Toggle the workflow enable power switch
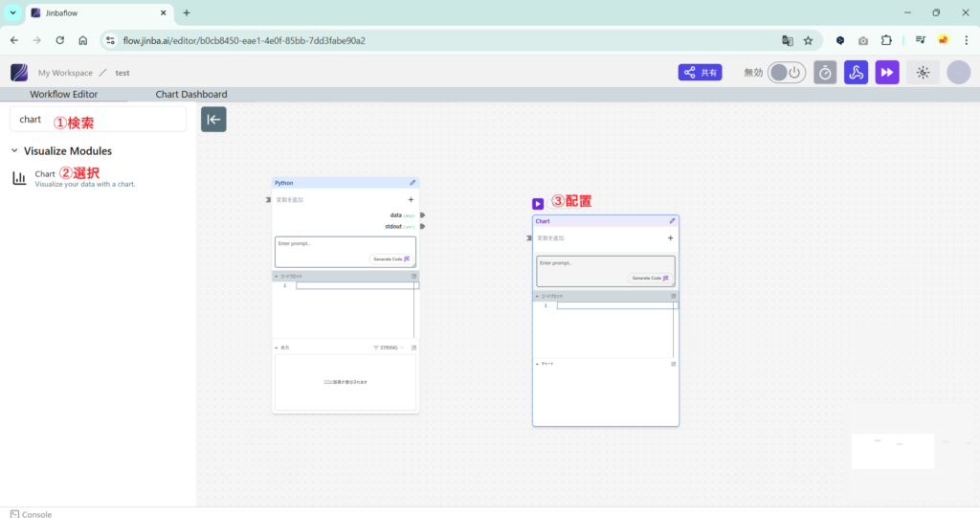 787,73
